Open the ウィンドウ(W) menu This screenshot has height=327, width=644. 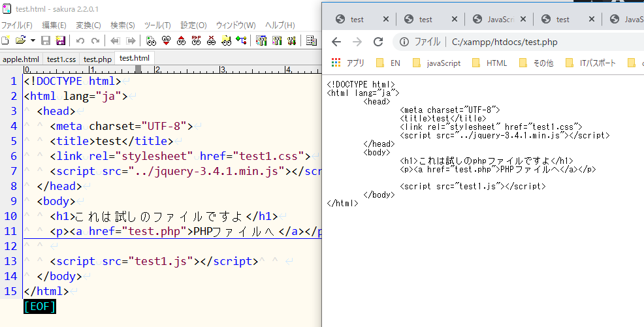point(236,25)
